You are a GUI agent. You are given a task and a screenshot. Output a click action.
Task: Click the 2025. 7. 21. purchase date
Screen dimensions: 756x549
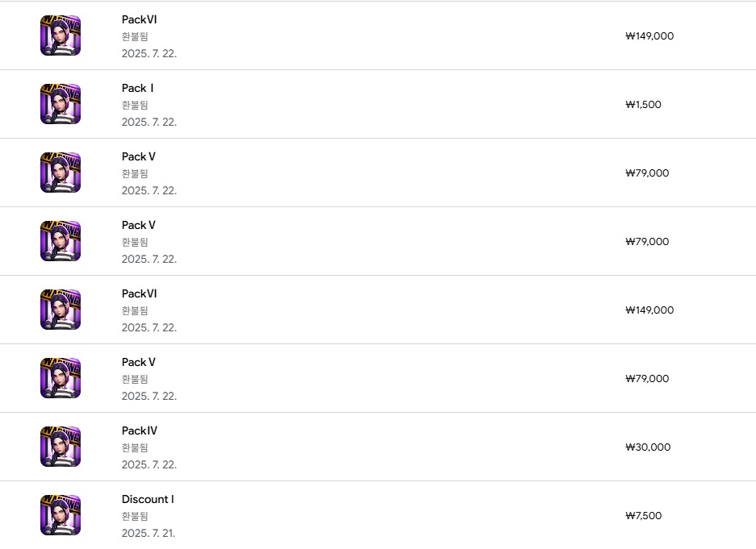pos(148,533)
